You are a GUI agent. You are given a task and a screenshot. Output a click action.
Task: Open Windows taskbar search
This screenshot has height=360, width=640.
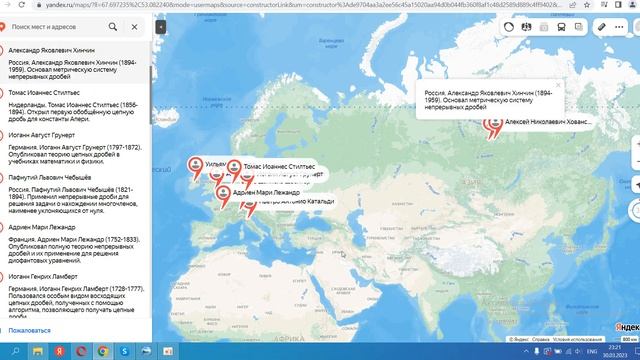(x=15, y=351)
